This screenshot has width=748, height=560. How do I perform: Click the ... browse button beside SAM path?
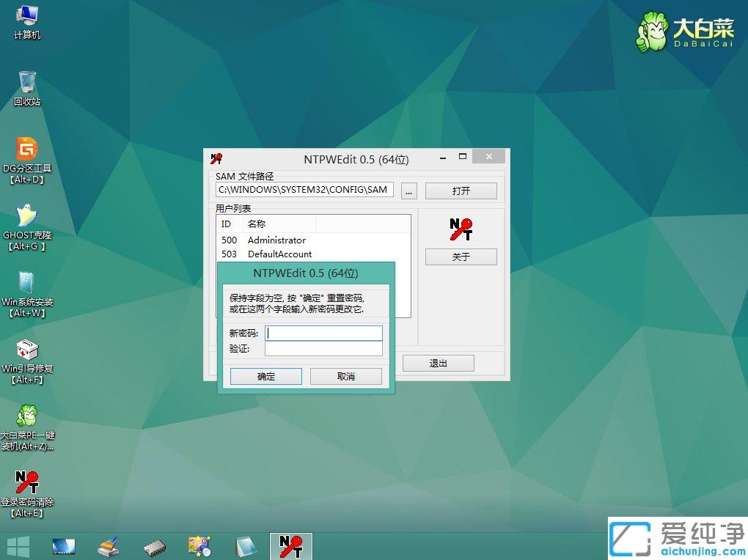408,190
